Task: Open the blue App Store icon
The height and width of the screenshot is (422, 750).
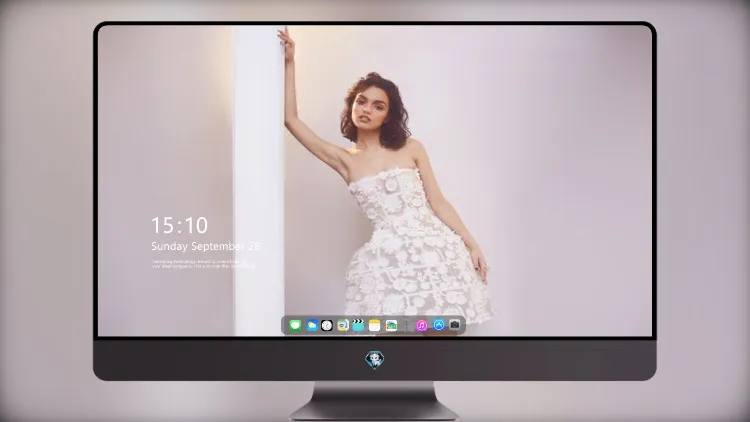Action: (x=439, y=325)
